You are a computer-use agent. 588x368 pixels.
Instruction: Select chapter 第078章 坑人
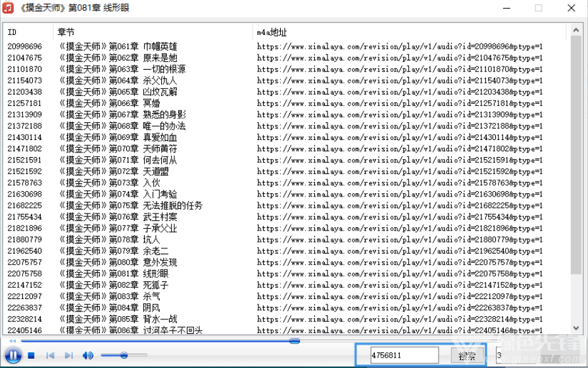click(109, 239)
